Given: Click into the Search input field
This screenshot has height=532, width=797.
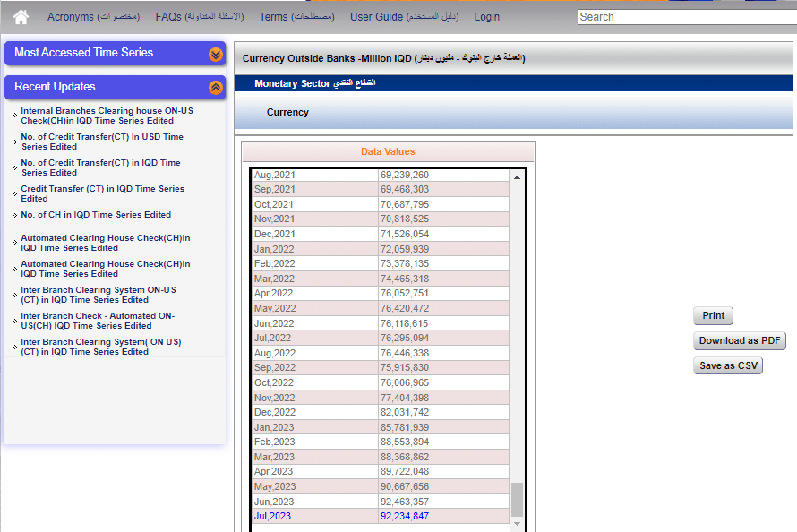Looking at the screenshot, I should (x=686, y=17).
